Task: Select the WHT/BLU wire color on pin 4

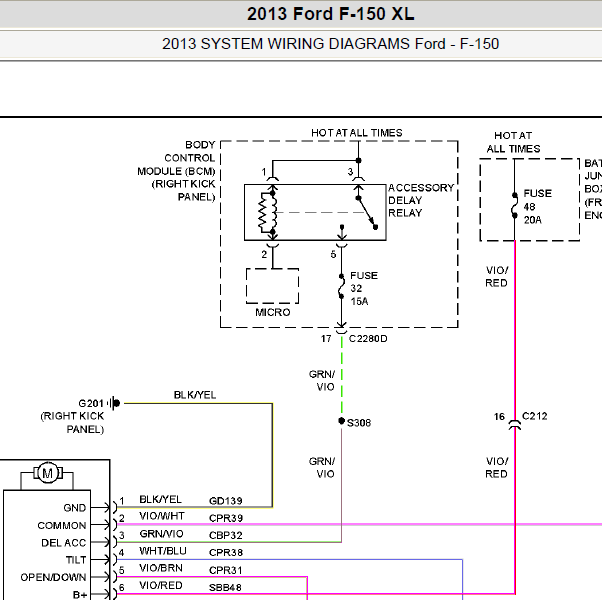Action: coord(163,551)
